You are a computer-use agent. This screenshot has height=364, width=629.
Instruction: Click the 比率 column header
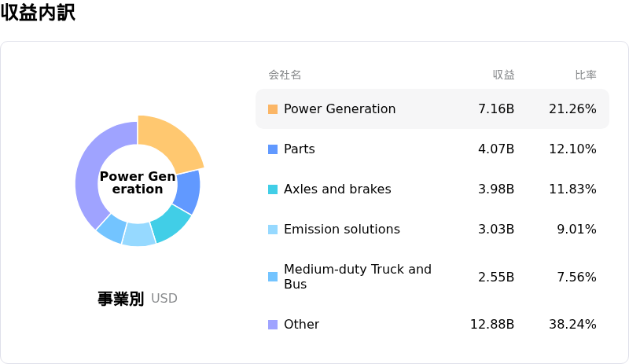coord(585,75)
